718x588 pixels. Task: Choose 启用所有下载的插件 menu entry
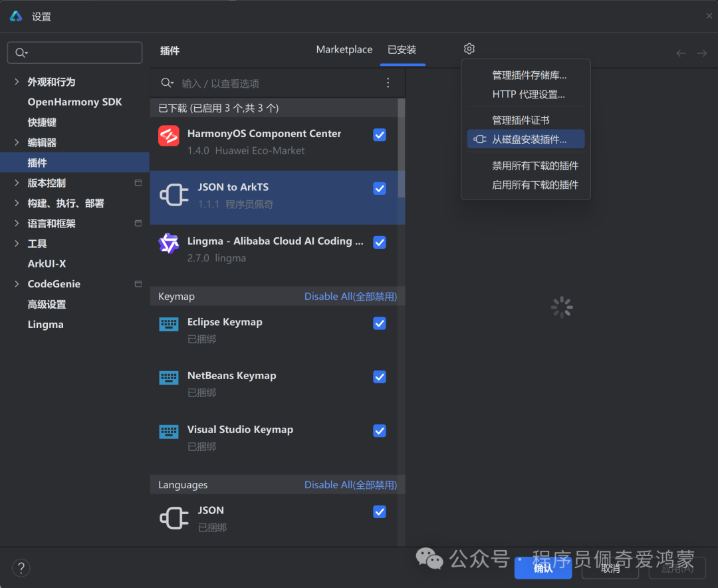526,185
